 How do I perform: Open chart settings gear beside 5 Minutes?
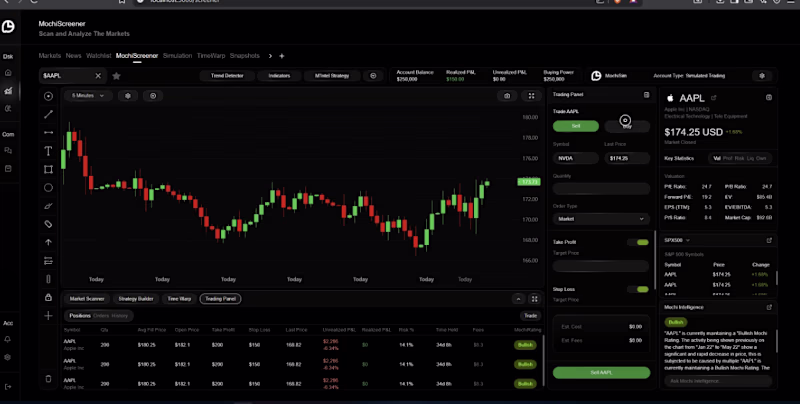point(128,96)
